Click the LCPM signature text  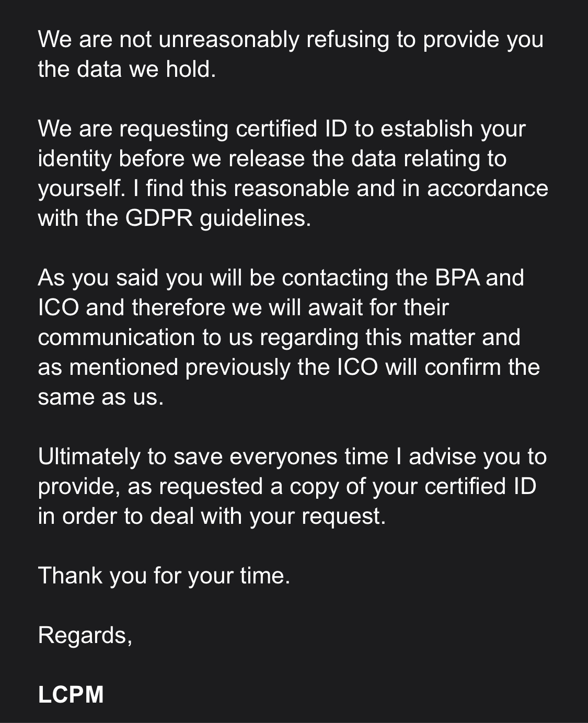71,695
